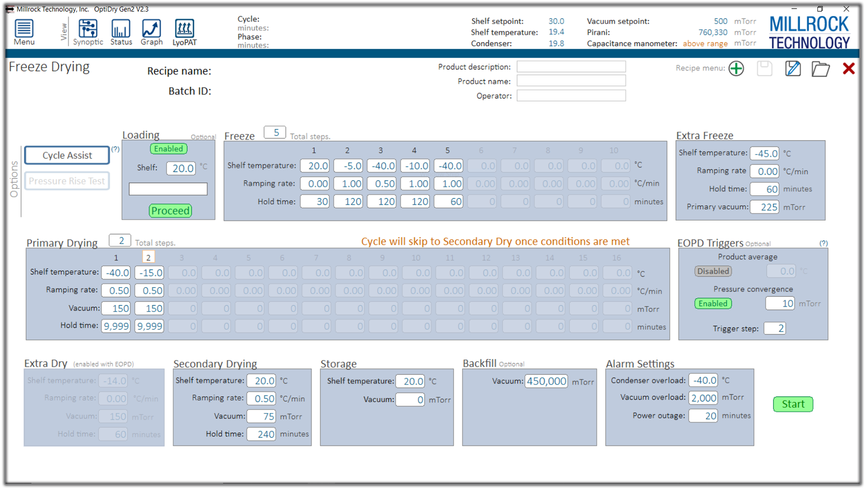This screenshot has height=488, width=868.
Task: Click Pressure convergence value 10 mTorr
Action: click(x=780, y=303)
